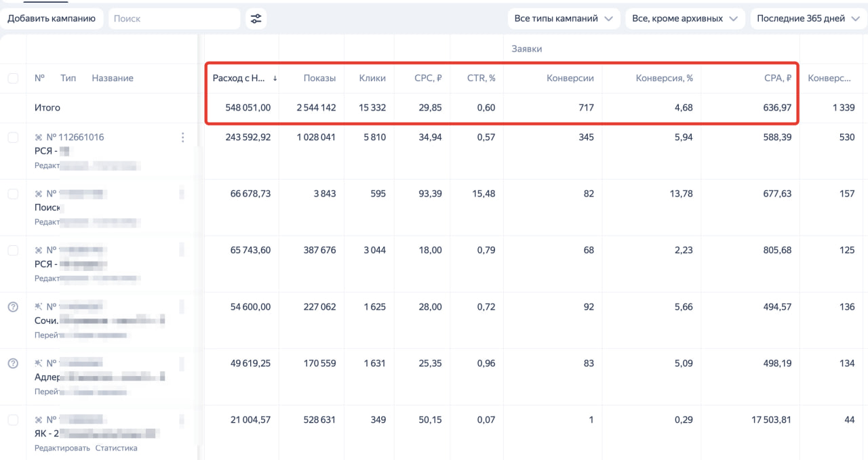
Task: Open the Последние 365 дней period dropdown
Action: tap(808, 19)
